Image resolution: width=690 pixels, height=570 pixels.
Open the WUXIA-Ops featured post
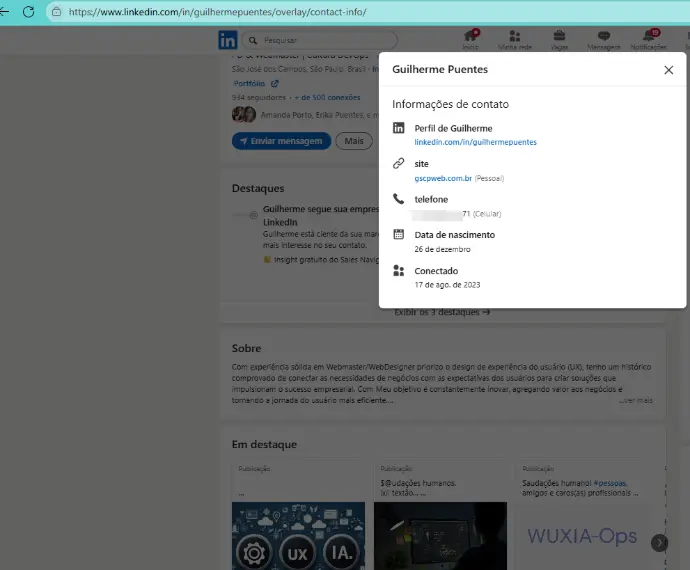point(582,536)
